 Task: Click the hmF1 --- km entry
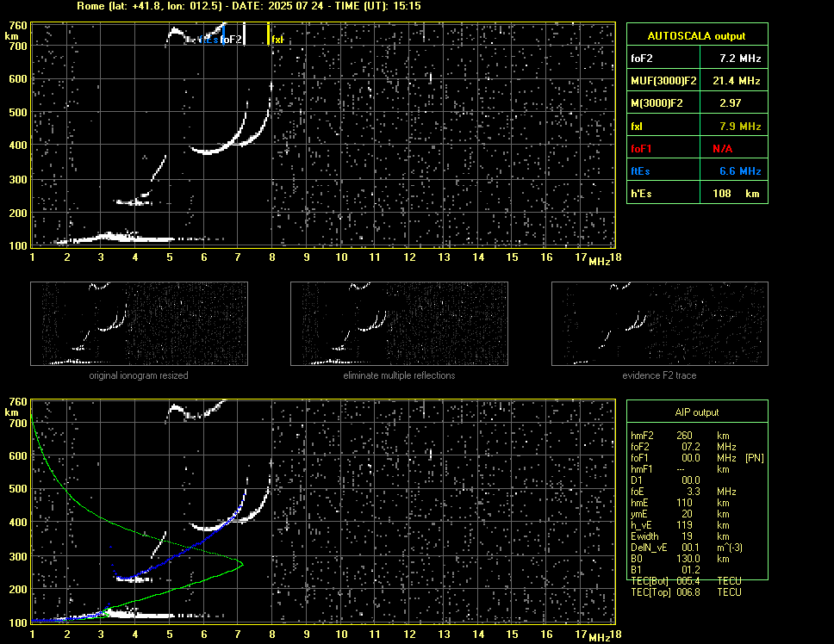point(679,469)
